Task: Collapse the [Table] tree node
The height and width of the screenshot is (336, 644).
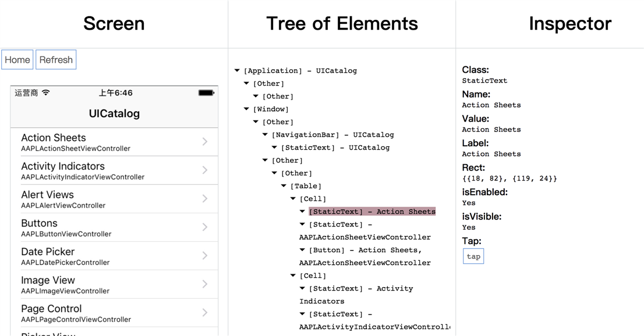Action: coord(284,186)
